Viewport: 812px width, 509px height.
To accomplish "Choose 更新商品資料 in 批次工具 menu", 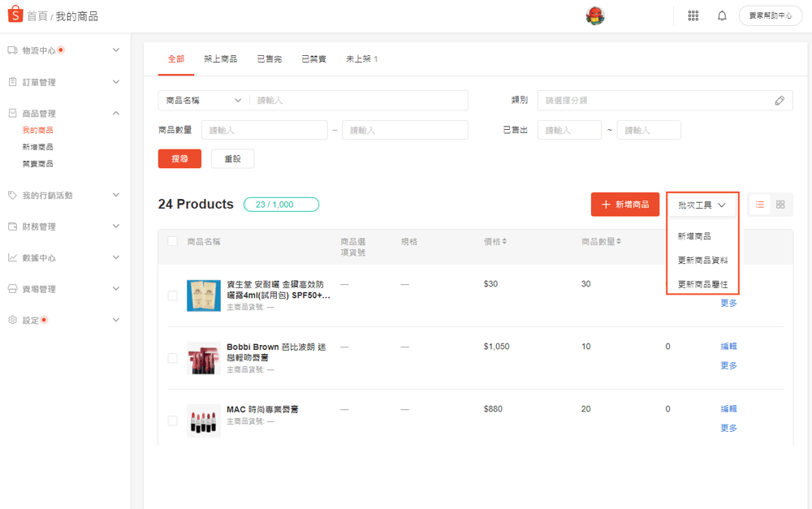I will [x=702, y=260].
